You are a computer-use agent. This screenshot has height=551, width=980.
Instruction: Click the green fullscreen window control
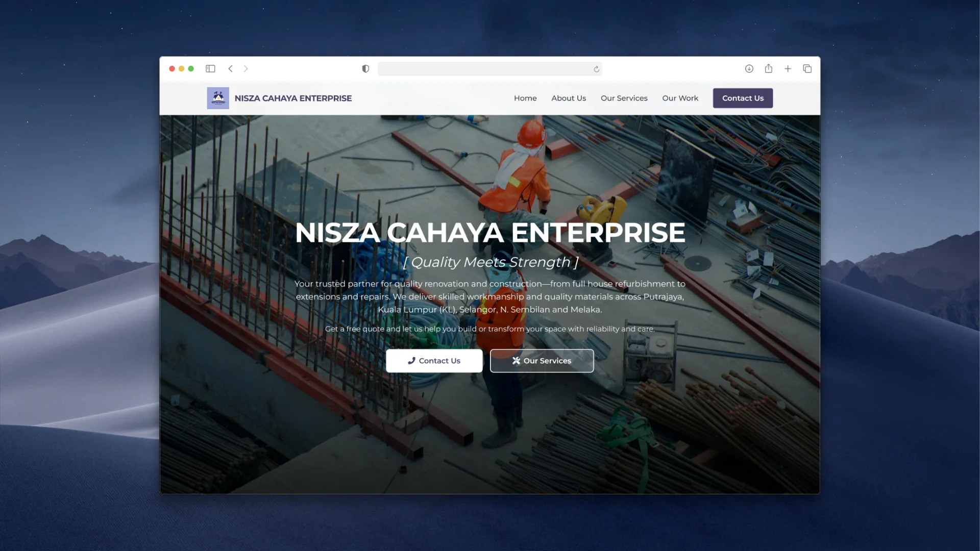191,68
